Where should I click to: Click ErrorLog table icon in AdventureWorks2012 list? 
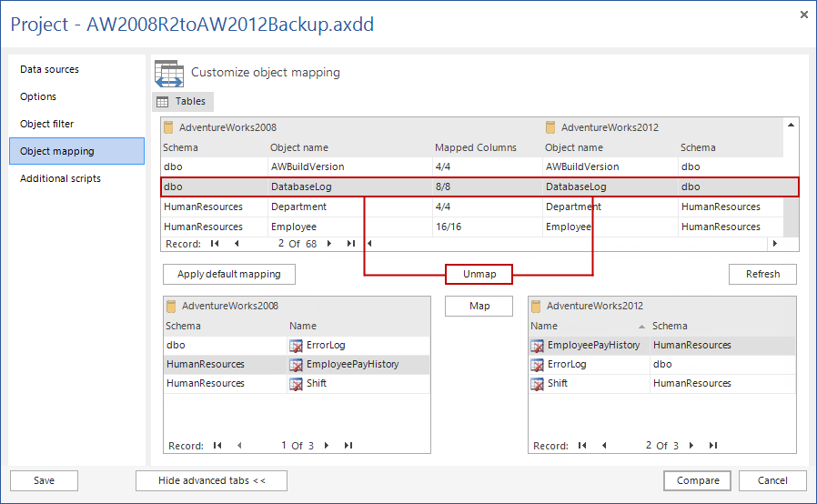coord(537,365)
